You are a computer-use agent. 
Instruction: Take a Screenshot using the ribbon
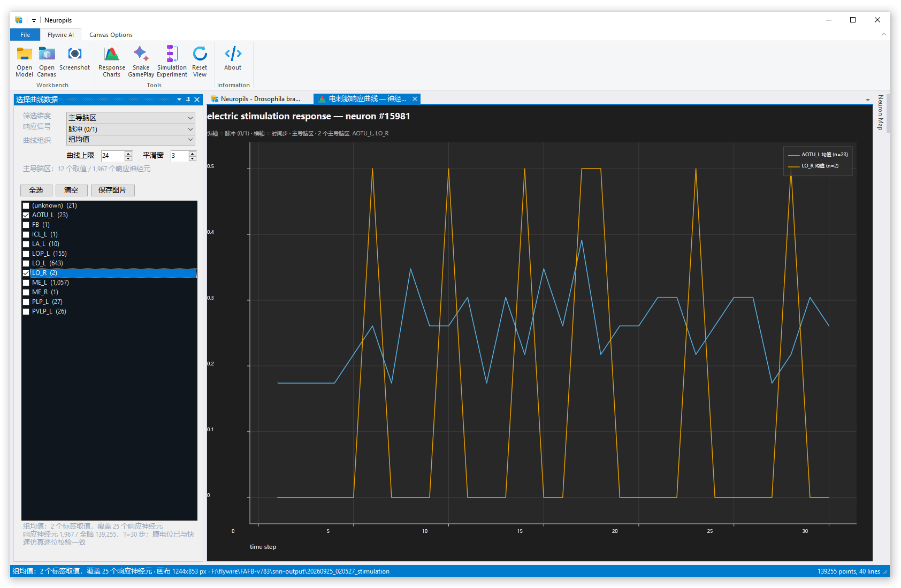pos(74,59)
